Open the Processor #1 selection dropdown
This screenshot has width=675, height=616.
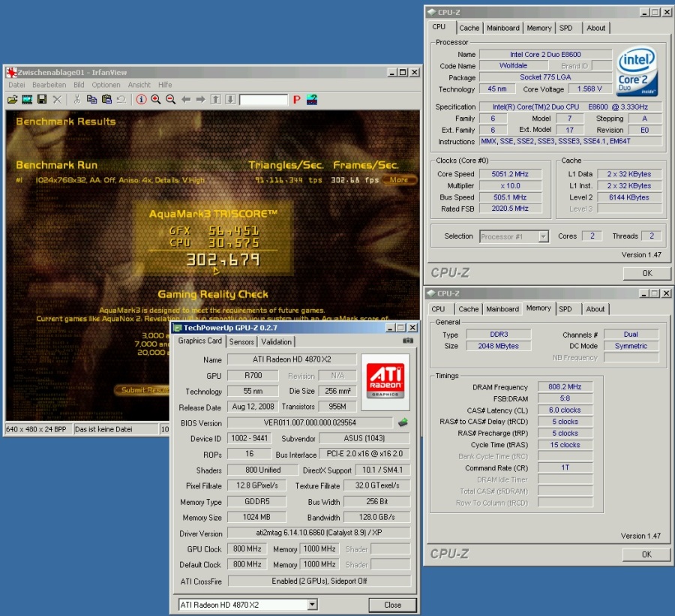pos(543,236)
